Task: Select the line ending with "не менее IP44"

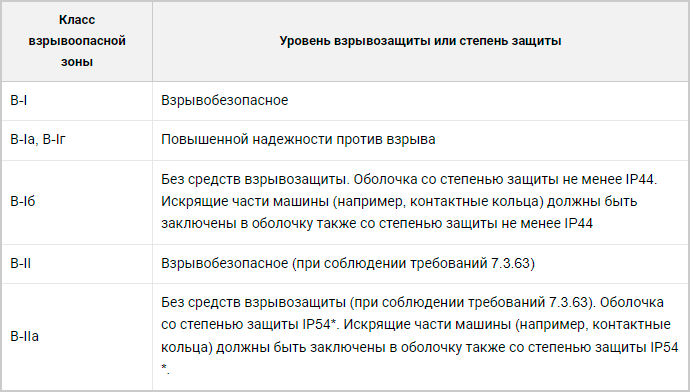Action: pos(377,223)
